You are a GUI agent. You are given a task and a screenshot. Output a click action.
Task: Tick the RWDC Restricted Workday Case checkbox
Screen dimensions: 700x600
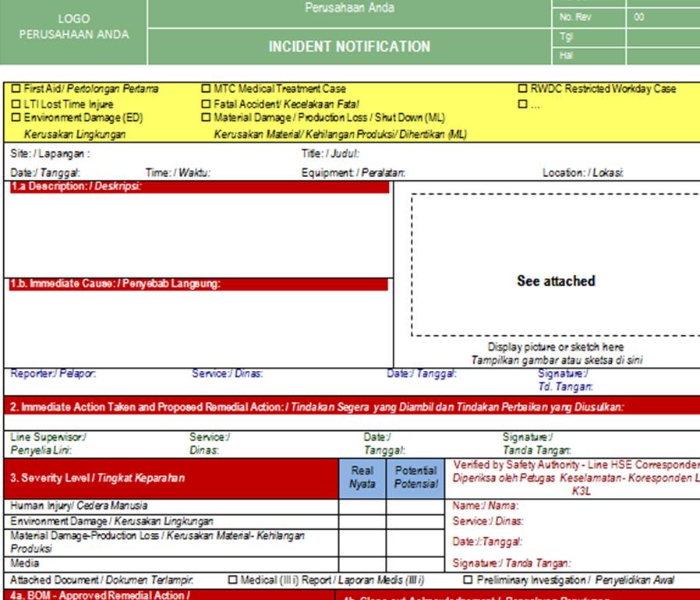(x=522, y=88)
